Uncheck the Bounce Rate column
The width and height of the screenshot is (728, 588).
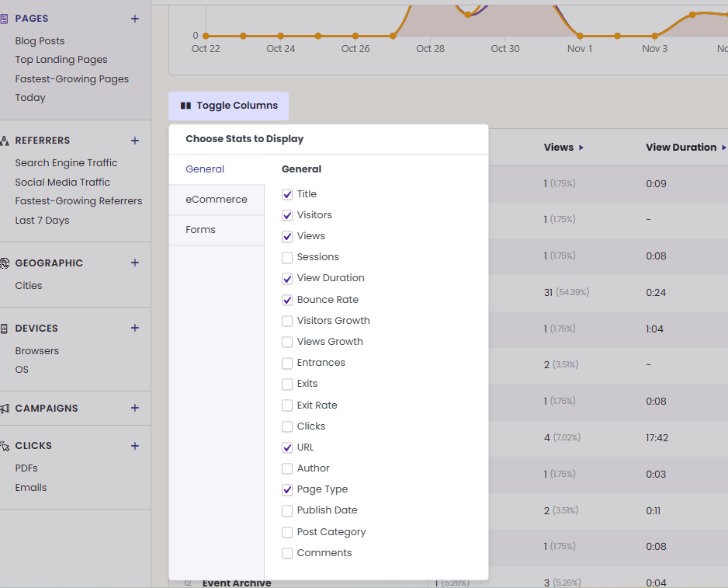point(287,300)
